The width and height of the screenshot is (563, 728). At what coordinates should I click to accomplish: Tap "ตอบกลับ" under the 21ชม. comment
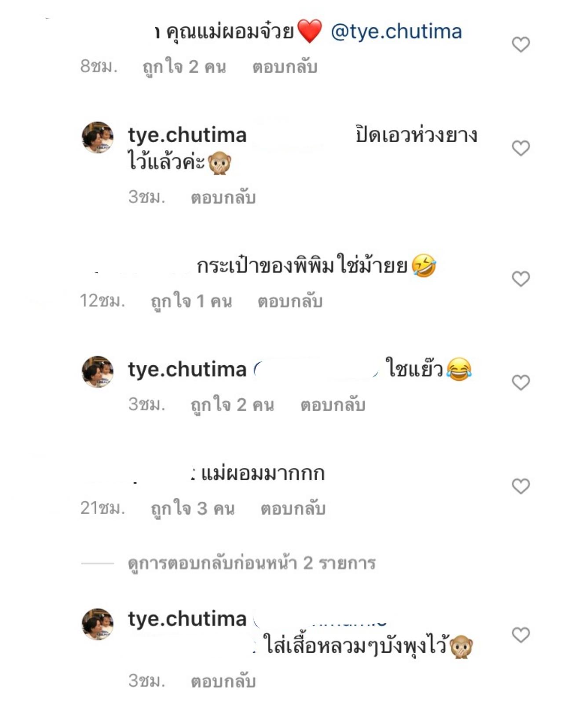tap(293, 509)
